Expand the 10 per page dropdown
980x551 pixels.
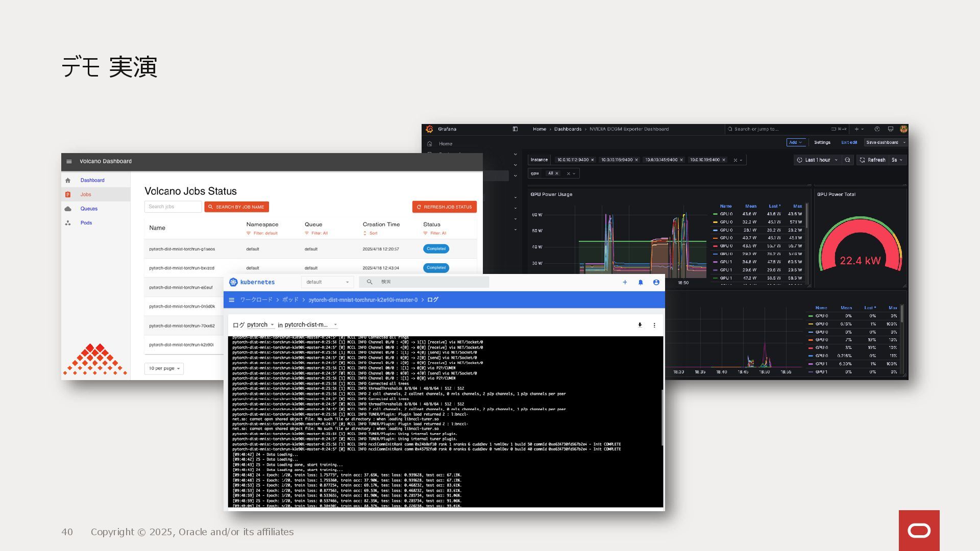pyautogui.click(x=164, y=368)
